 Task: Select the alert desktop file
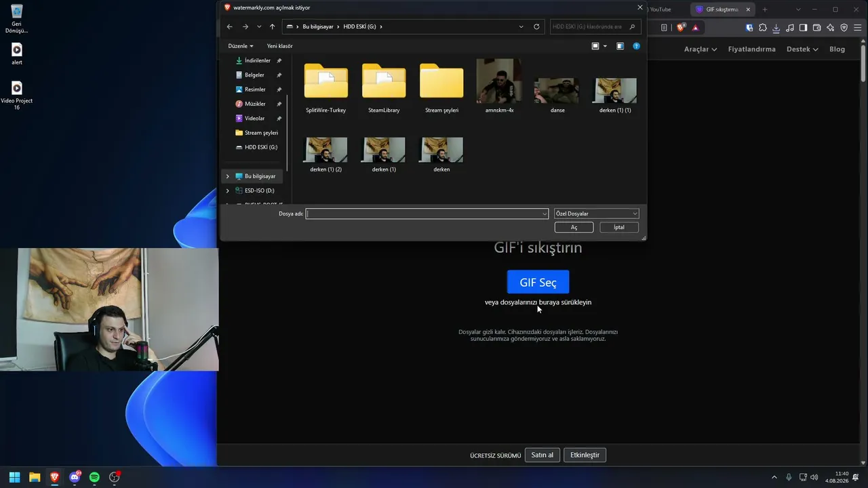pyautogui.click(x=17, y=54)
